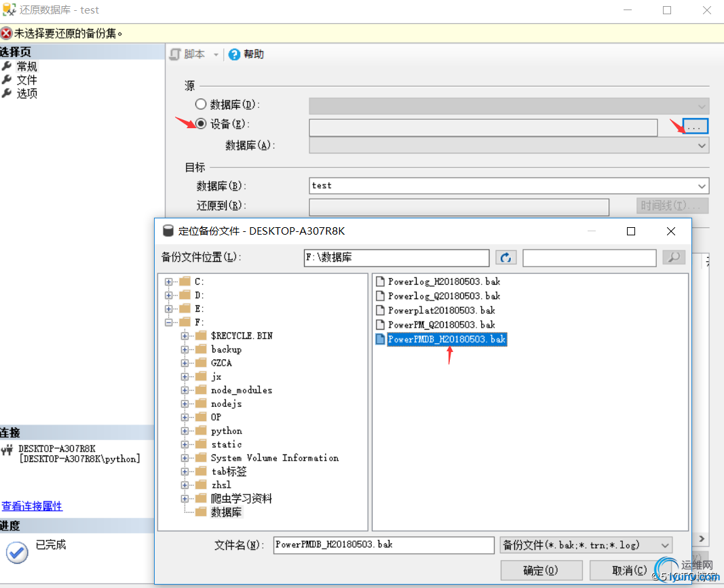This screenshot has width=724, height=588.
Task: Select file Powerlog_Q20180503.bak
Action: click(444, 296)
